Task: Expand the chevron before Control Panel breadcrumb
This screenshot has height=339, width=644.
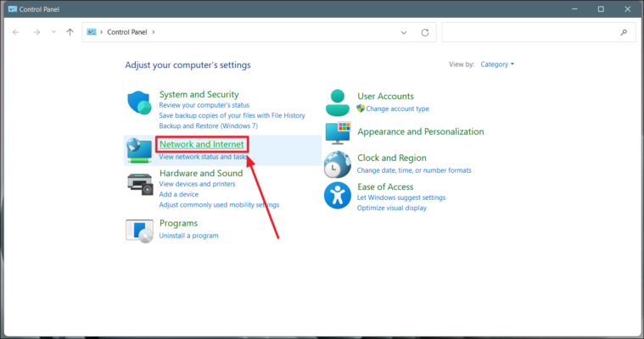Action: tap(101, 32)
